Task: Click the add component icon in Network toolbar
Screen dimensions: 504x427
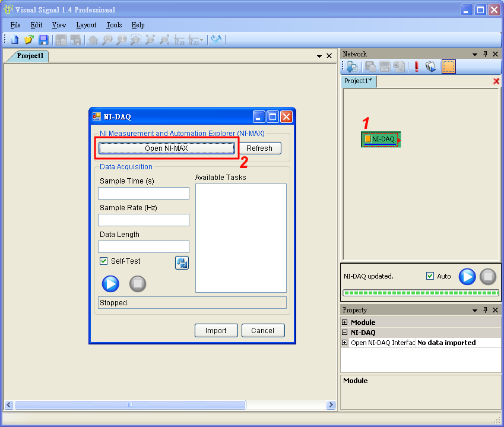Action: click(352, 67)
